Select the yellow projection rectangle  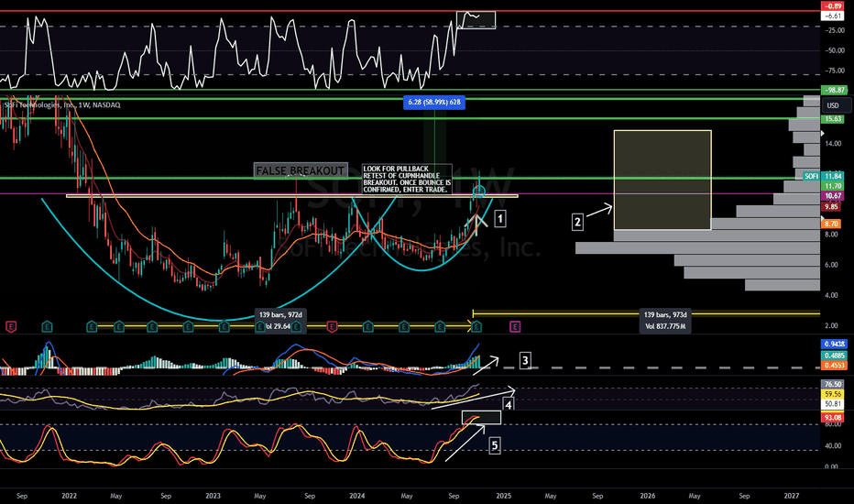pyautogui.click(x=662, y=180)
